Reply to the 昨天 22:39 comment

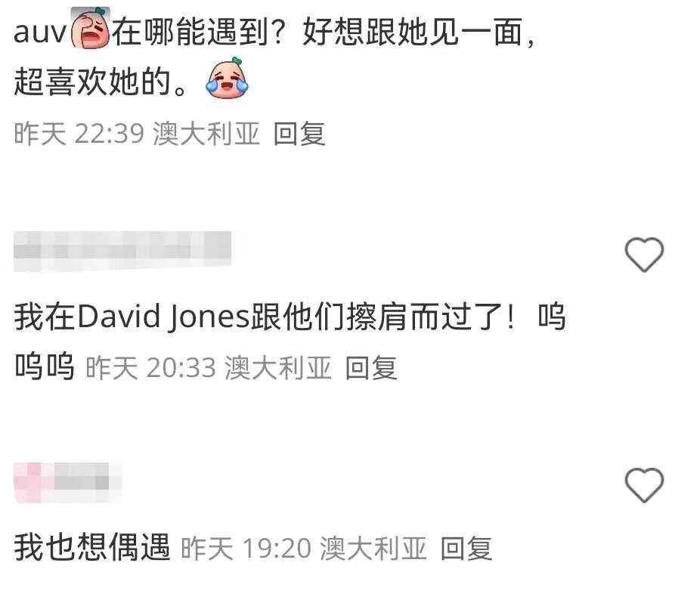pos(299,134)
